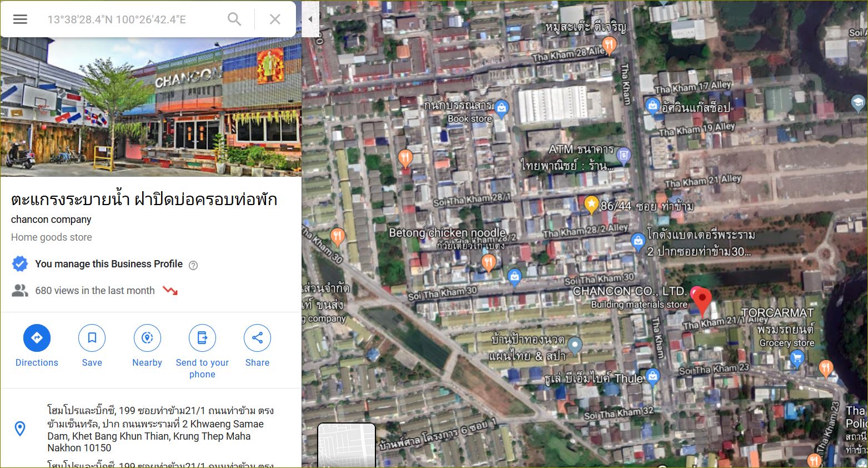Screen dimensions: 868x468
Task: Click the Nearby icon button
Action: 147,338
